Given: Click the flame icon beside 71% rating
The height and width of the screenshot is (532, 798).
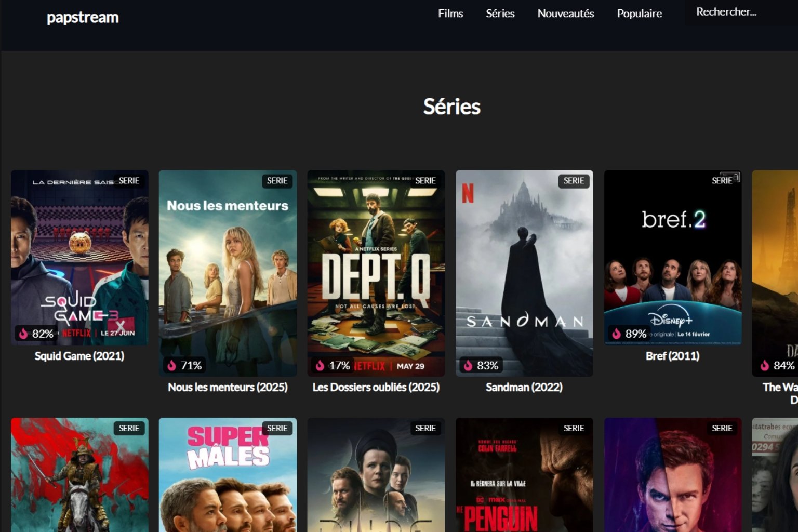Looking at the screenshot, I should coord(171,365).
